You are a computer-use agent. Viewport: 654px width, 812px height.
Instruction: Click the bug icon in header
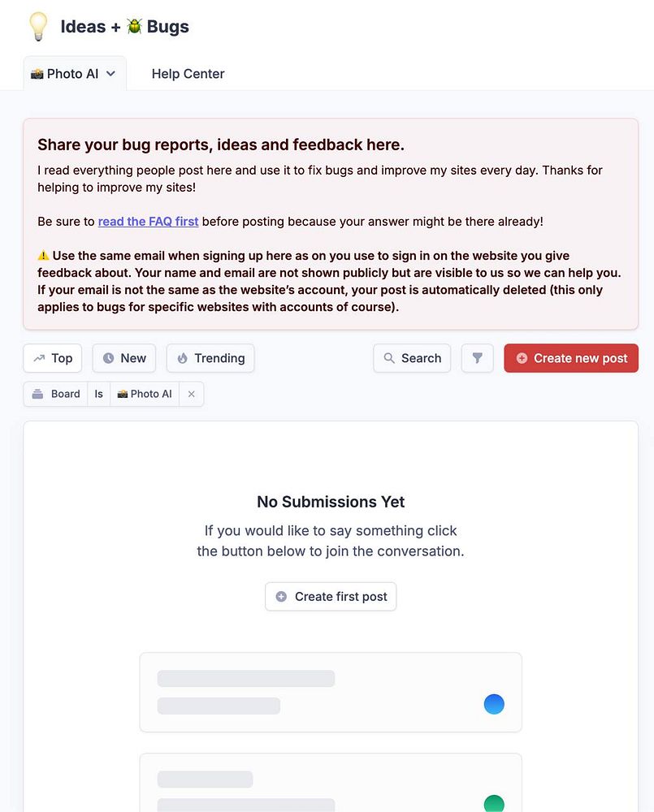tap(134, 26)
